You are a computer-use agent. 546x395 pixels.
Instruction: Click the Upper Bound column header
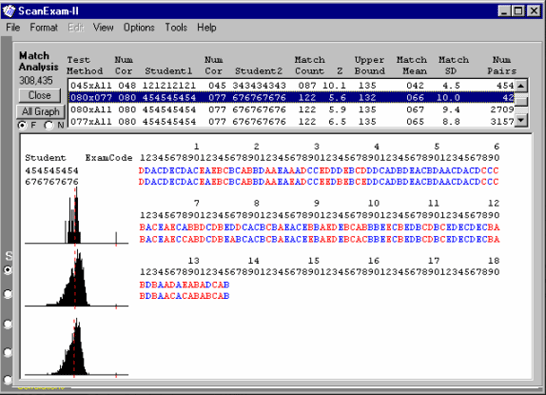369,65
